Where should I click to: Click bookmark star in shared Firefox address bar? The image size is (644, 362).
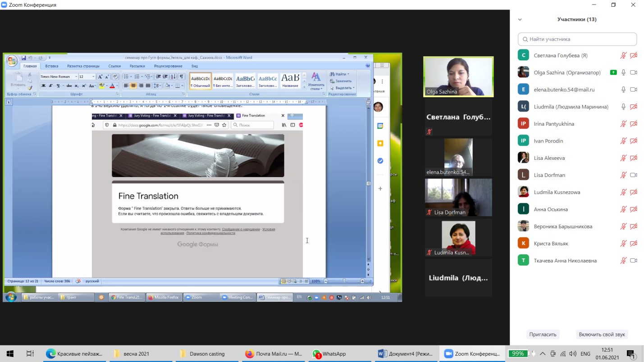point(224,125)
